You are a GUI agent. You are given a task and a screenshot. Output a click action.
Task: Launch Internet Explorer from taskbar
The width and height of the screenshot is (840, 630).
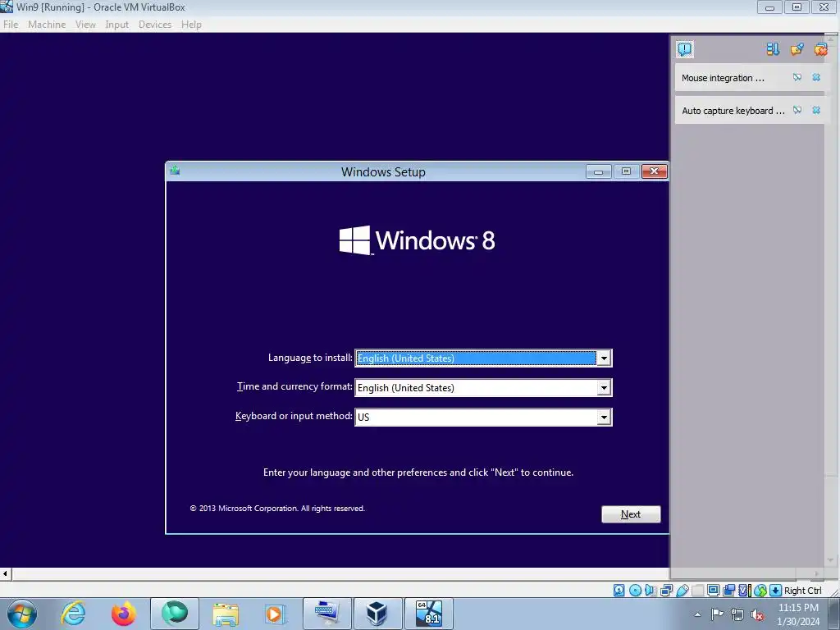coord(73,614)
